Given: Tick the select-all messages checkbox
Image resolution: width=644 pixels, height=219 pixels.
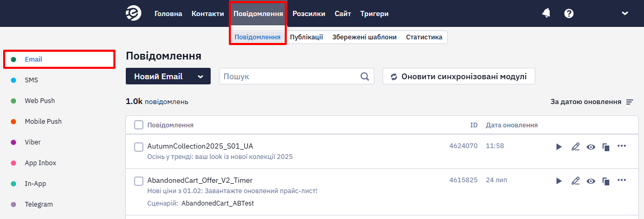Looking at the screenshot, I should tap(139, 125).
